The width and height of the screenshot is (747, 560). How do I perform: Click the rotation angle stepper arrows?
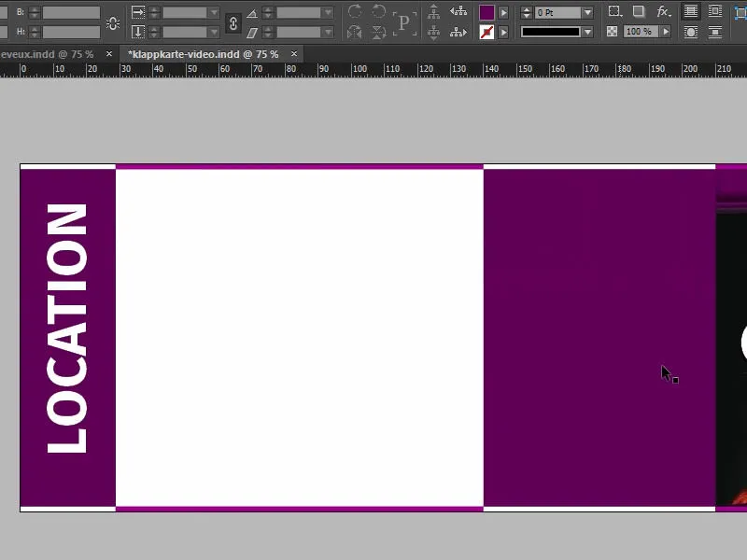click(x=268, y=12)
